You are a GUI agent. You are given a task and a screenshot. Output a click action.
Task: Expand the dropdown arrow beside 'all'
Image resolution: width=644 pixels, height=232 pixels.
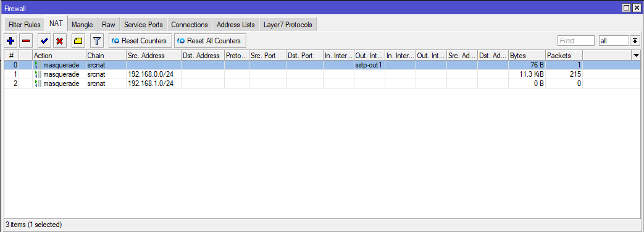635,41
